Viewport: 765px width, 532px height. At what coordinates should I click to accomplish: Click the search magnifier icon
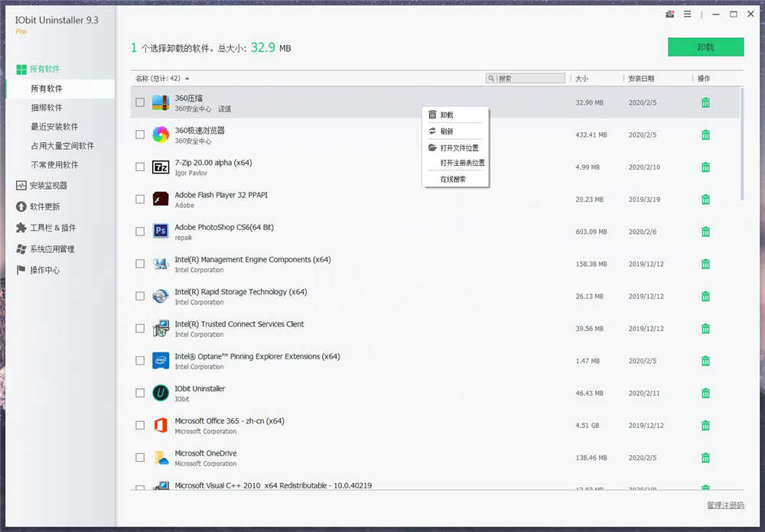pos(491,78)
